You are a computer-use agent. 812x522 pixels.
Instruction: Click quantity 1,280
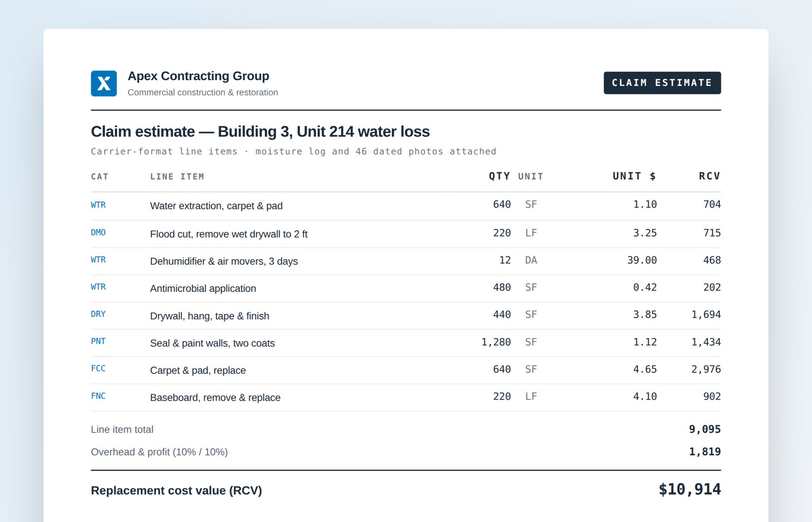[x=496, y=342]
